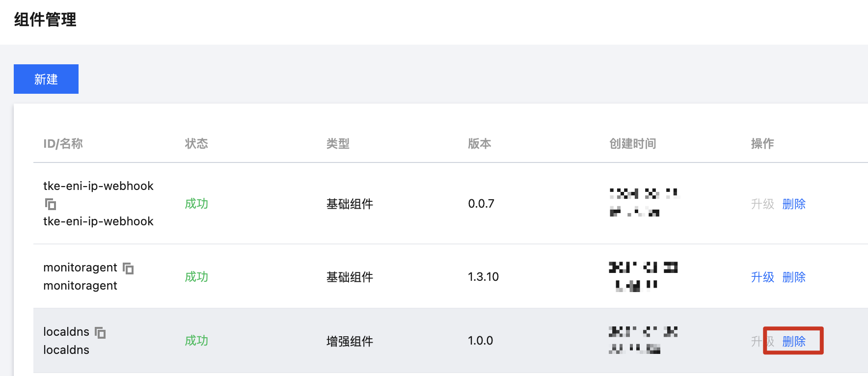868x376 pixels.
Task: Delete the tke-eni-ip-webhook component
Action: point(793,204)
